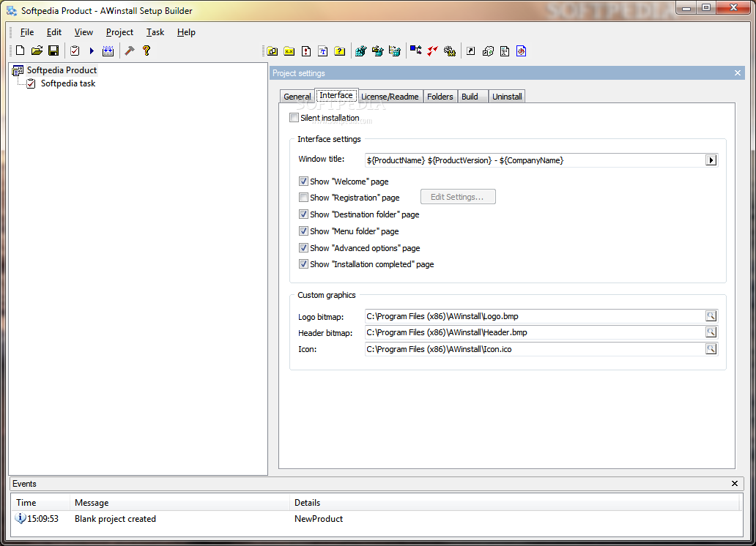
Task: Browse for Logo bitmap file
Action: coord(711,316)
